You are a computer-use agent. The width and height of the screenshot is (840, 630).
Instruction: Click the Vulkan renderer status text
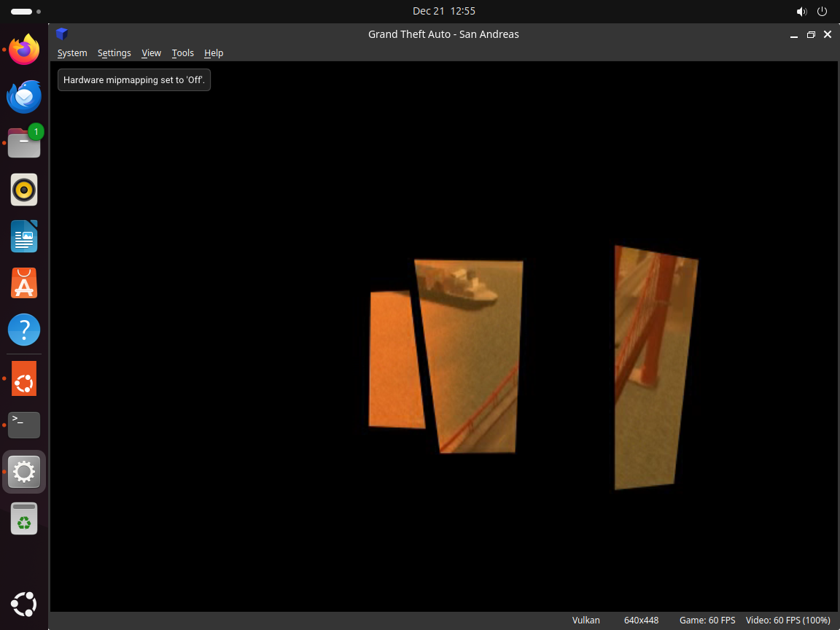click(586, 620)
